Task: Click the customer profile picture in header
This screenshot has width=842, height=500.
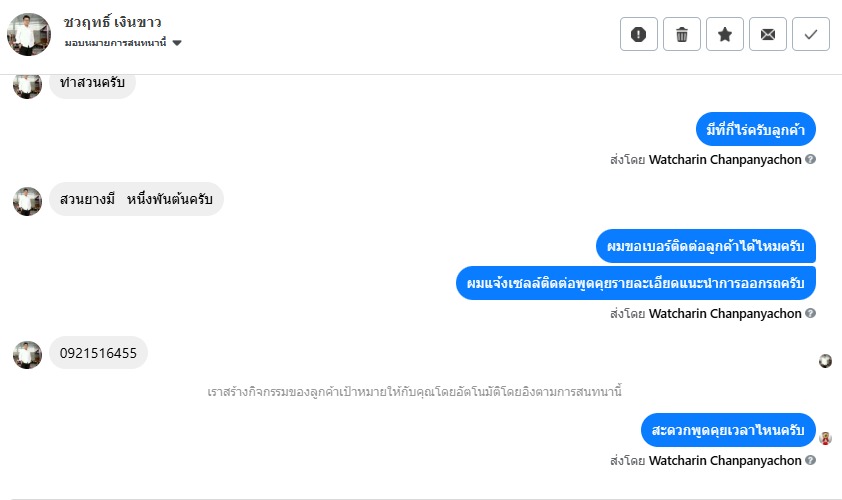Action: pos(29,34)
